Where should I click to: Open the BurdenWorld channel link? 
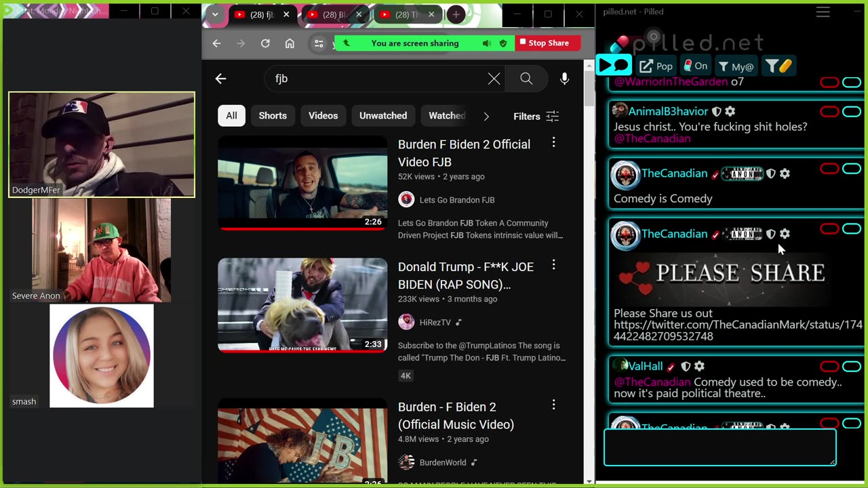(443, 462)
